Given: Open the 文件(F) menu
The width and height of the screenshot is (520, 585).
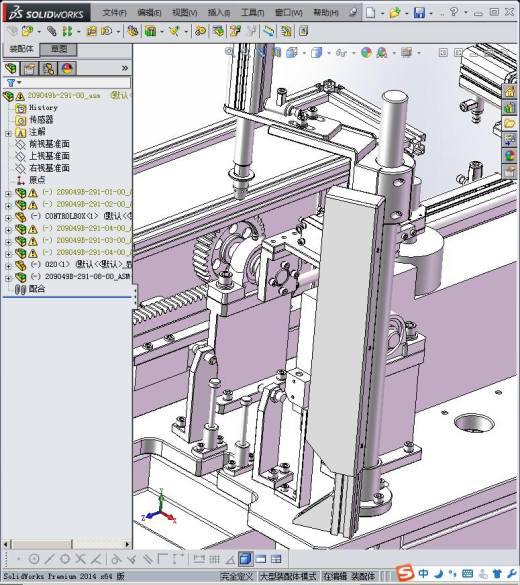Looking at the screenshot, I should [115, 13].
